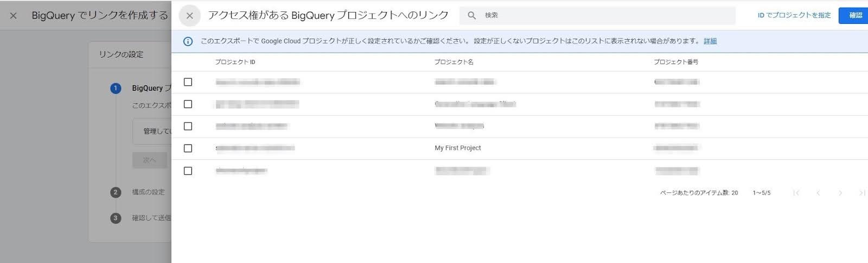Click the 1~5/5 page range text
The height and width of the screenshot is (263, 868).
pos(761,193)
